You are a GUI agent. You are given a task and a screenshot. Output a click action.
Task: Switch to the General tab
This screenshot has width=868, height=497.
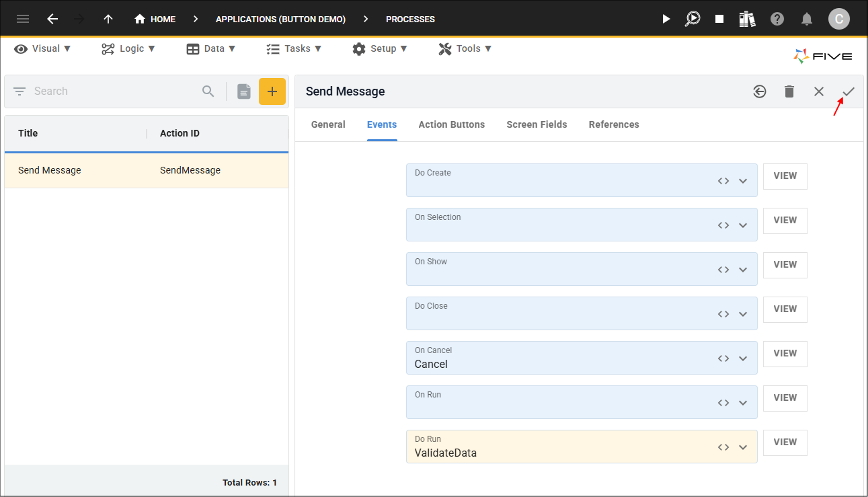[328, 125]
